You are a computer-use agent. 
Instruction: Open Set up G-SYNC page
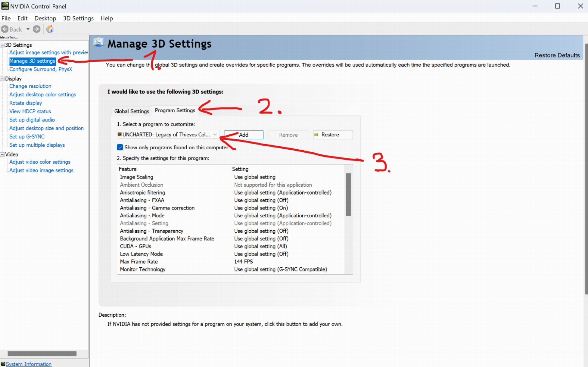pyautogui.click(x=27, y=136)
